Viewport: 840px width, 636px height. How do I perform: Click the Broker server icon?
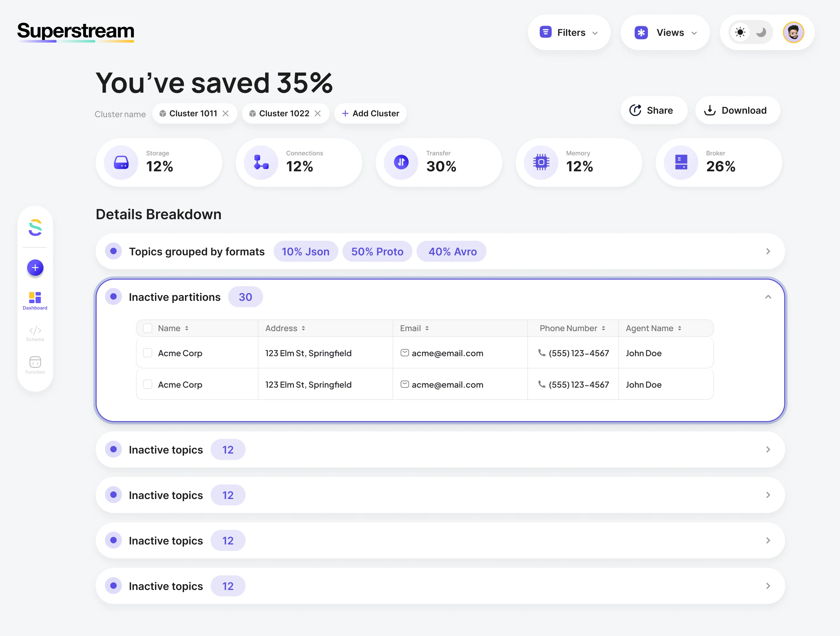click(x=681, y=162)
